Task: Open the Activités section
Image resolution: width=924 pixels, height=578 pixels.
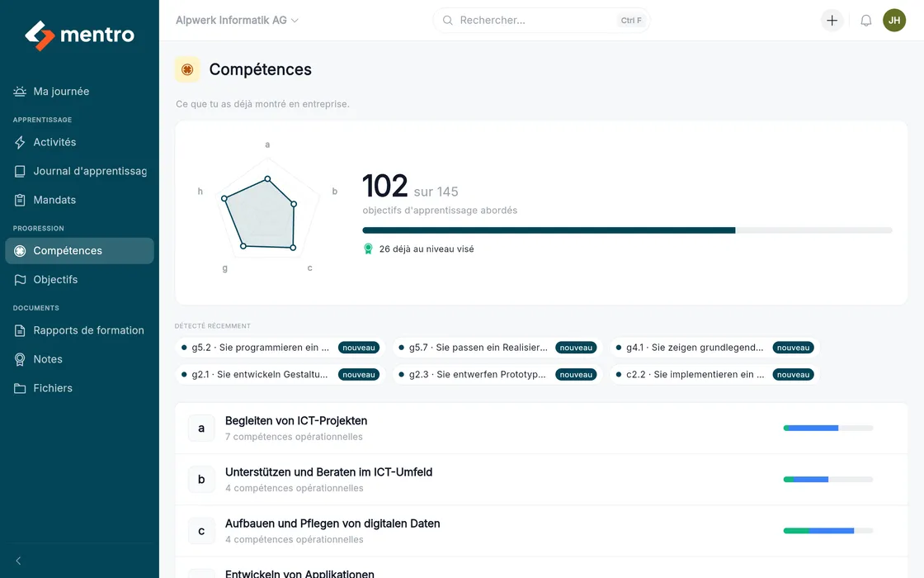Action: (79, 142)
